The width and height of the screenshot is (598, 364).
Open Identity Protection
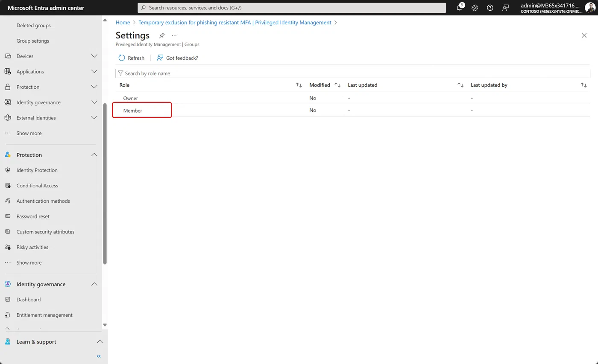tap(37, 170)
